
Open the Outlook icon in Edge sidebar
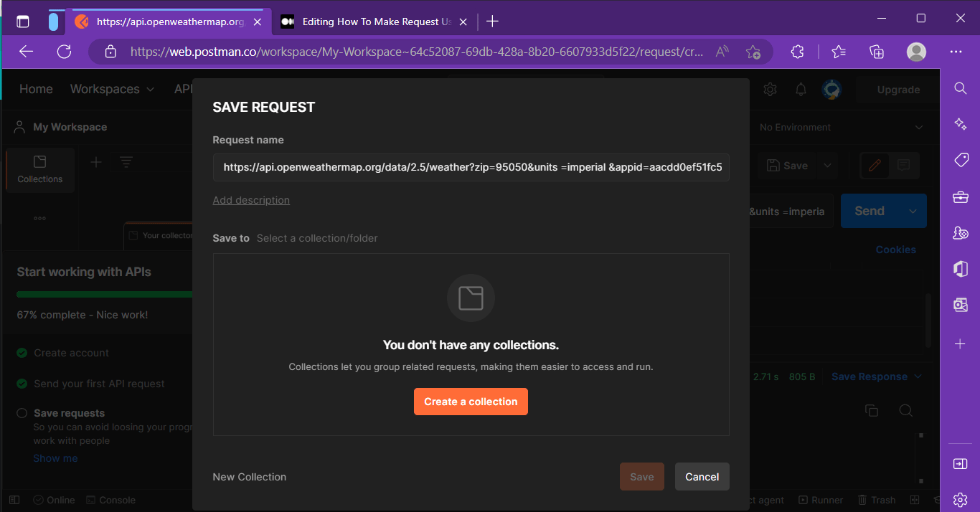(x=961, y=305)
